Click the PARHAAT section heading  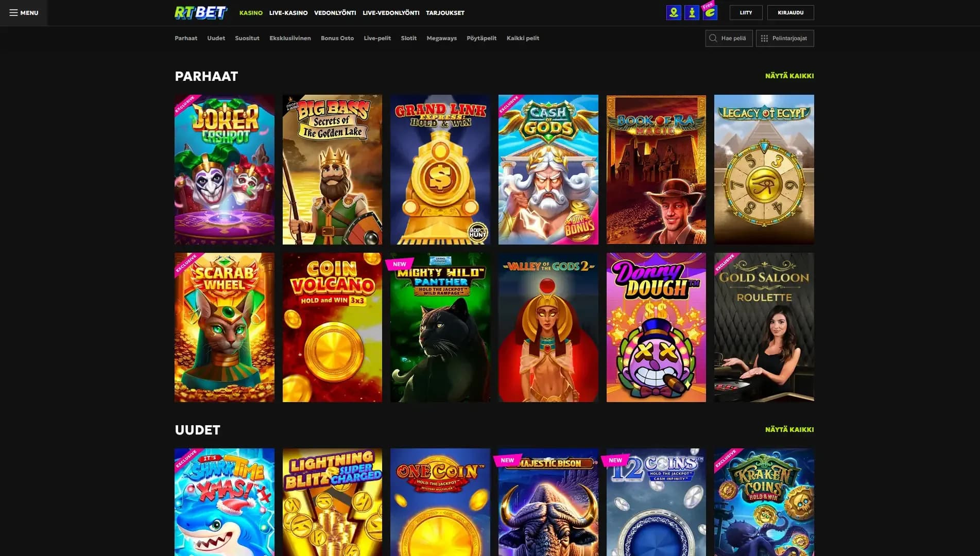click(x=206, y=76)
